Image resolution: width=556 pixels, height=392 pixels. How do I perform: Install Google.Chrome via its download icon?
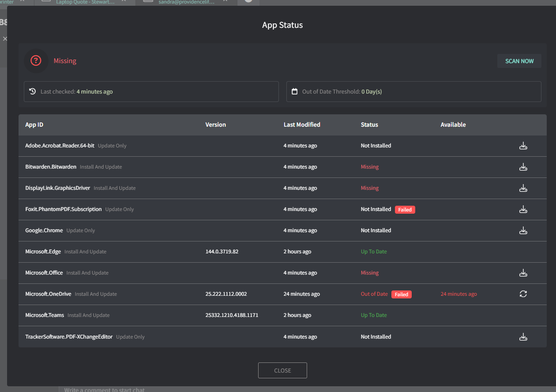(x=523, y=230)
